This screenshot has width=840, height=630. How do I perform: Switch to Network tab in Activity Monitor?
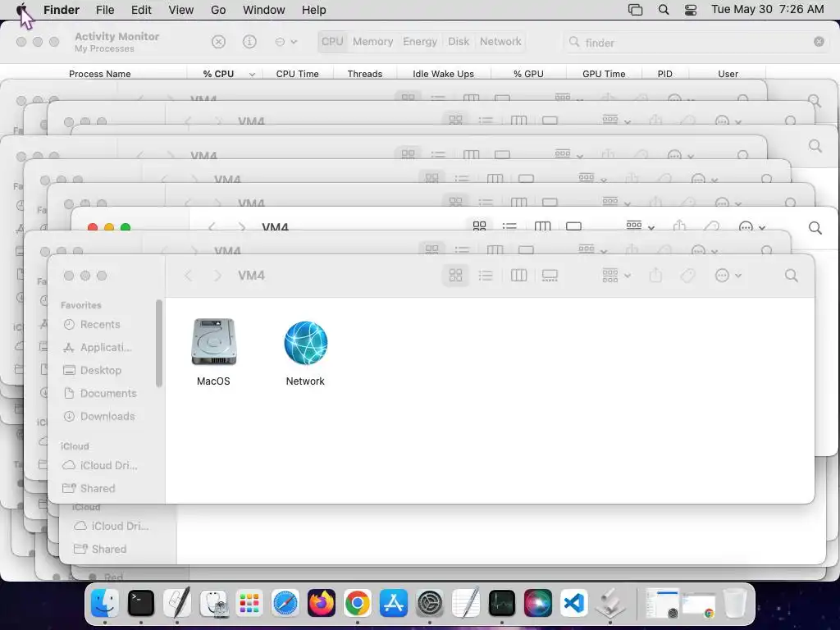coord(500,42)
